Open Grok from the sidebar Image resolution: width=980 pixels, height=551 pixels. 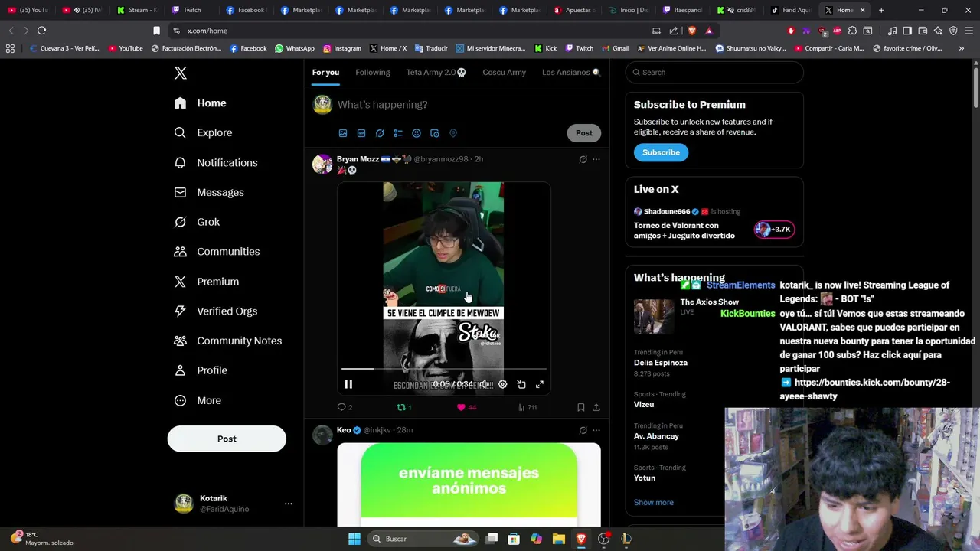(x=197, y=222)
